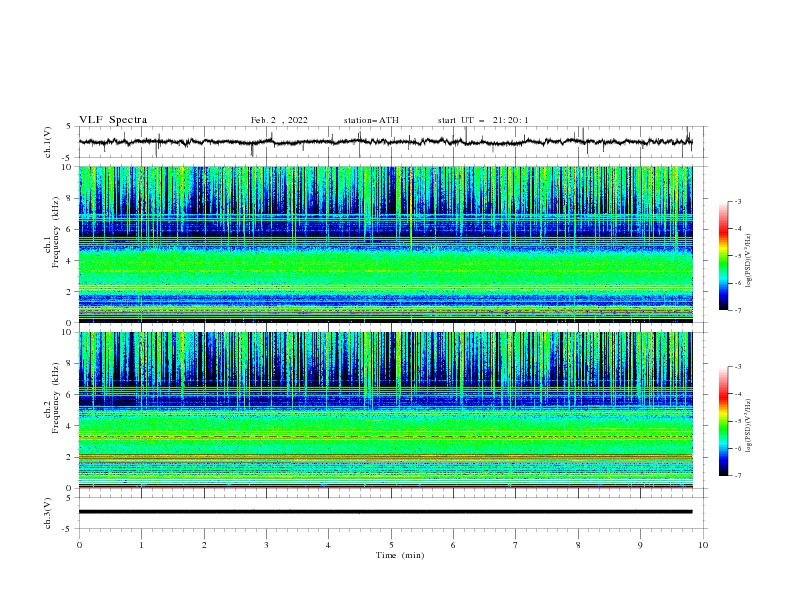The height and width of the screenshot is (612, 792).
Task: Select the ch.1 "Frequency (kHz)" axis label
Action: point(56,232)
